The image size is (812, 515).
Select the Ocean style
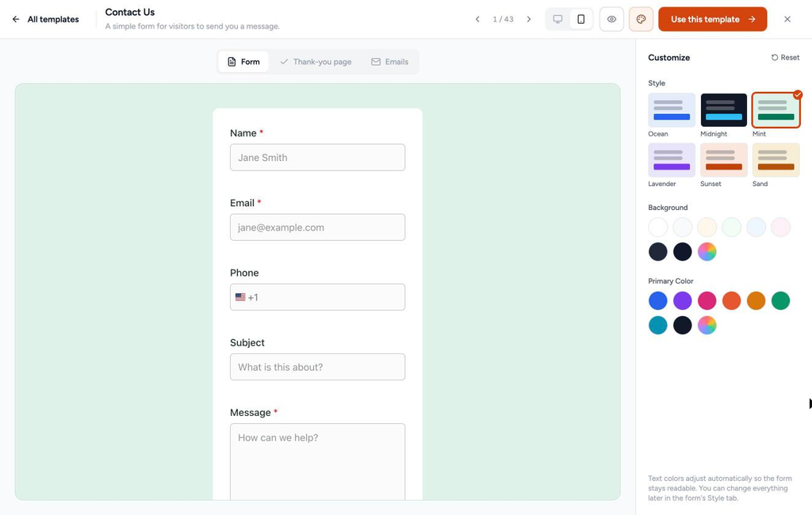(x=672, y=110)
